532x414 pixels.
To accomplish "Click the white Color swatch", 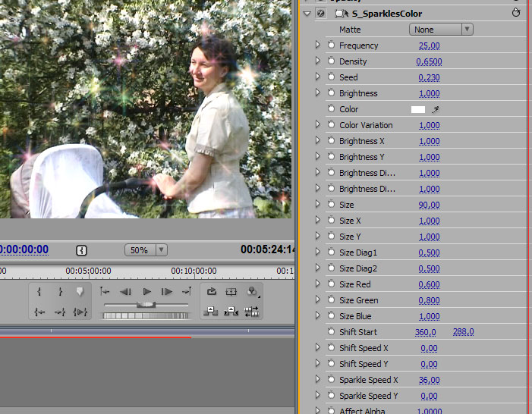I will click(x=418, y=109).
